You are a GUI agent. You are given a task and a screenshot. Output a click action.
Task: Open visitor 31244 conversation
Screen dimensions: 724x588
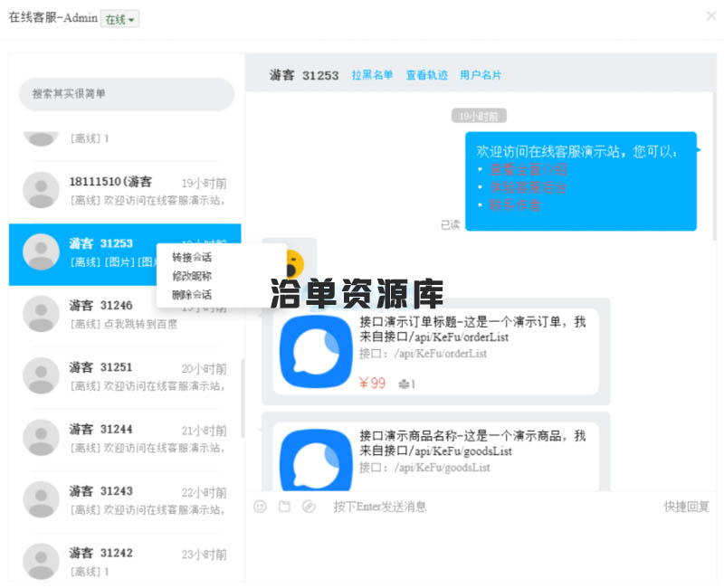click(x=125, y=438)
